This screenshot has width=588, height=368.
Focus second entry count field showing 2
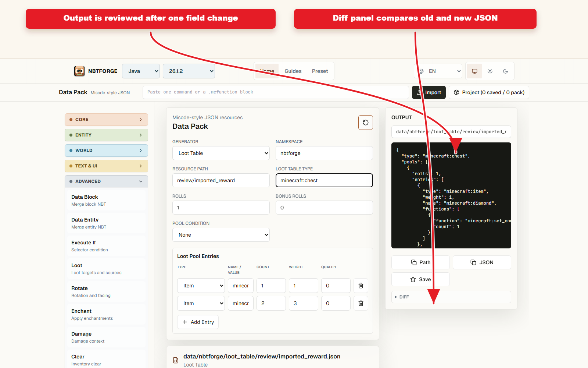coord(271,303)
